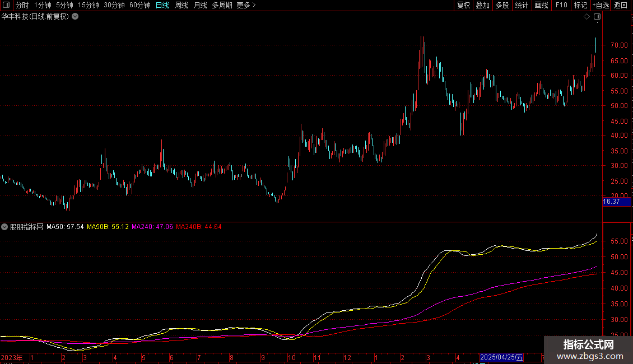Click the 返回 back button
Viewport: 633px width, 364px height.
click(x=621, y=5)
